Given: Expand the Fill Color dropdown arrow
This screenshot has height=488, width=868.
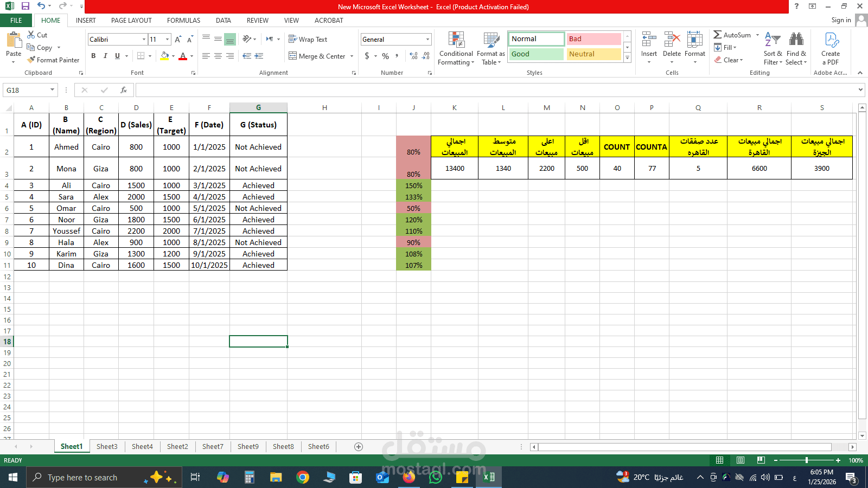Looking at the screenshot, I should (172, 56).
